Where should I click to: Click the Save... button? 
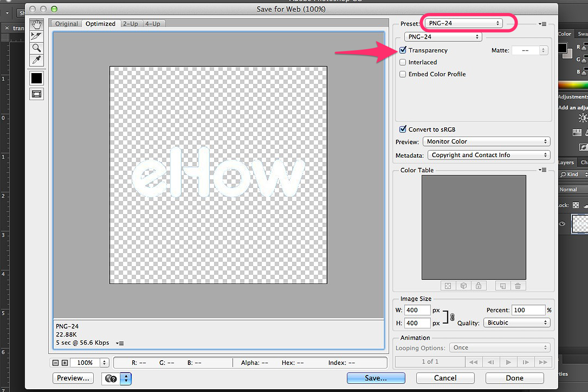click(x=376, y=378)
